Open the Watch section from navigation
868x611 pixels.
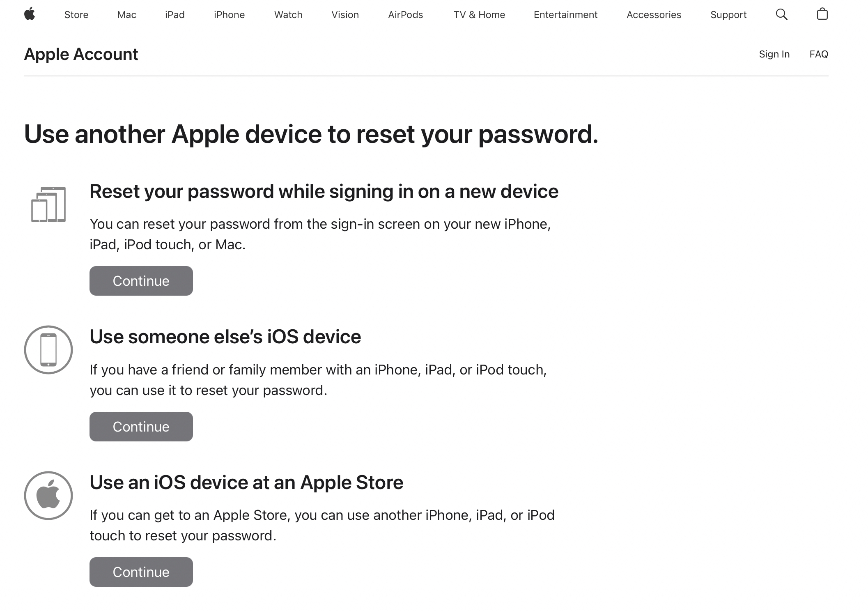(x=288, y=14)
